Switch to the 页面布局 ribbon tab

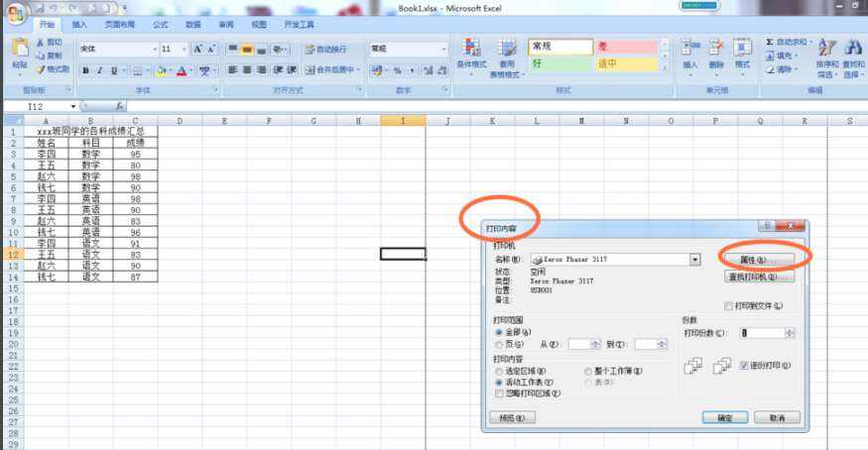pos(120,25)
